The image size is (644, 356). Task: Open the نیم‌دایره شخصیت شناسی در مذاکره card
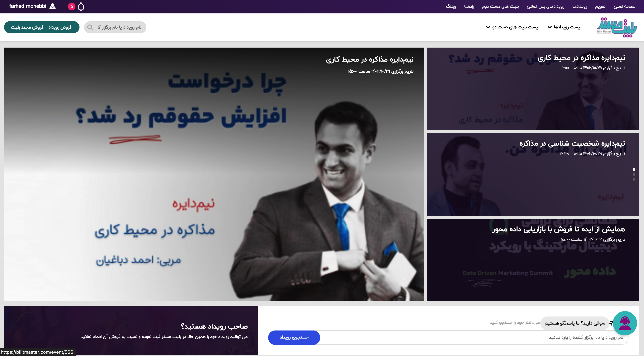(533, 174)
